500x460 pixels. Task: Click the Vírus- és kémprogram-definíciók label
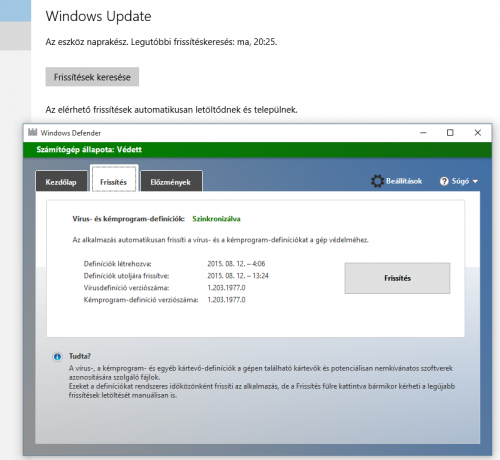click(x=128, y=219)
